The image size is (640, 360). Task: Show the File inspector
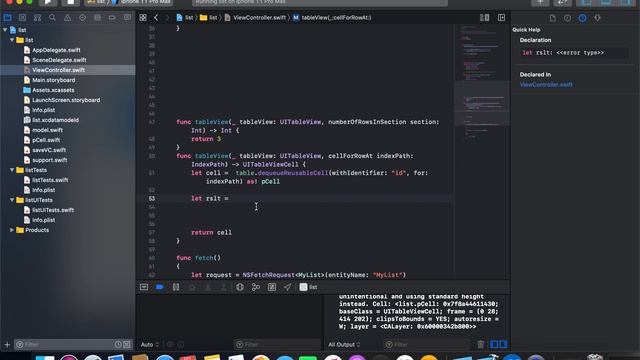pos(552,18)
